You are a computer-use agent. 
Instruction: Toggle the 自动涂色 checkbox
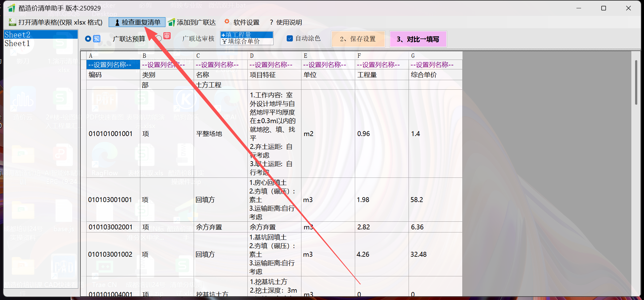point(289,38)
